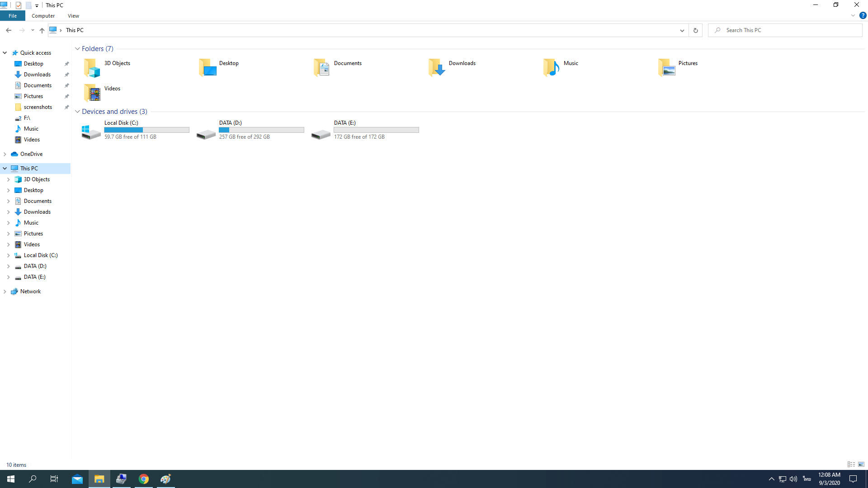Open the Videos folder in main pane

(92, 93)
